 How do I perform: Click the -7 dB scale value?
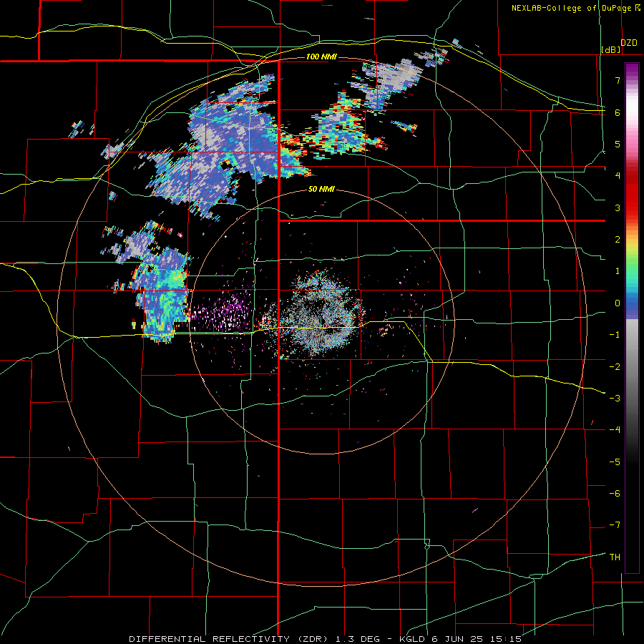coord(615,525)
